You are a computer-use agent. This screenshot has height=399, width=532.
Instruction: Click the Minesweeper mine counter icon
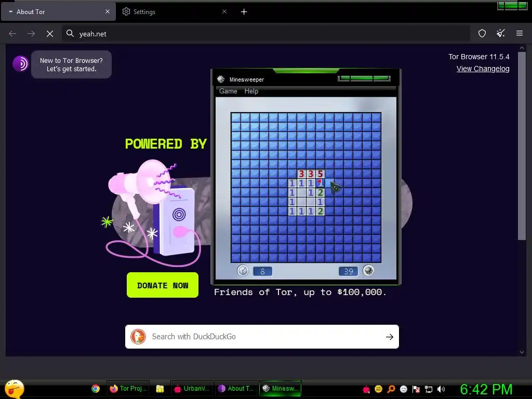[368, 270]
